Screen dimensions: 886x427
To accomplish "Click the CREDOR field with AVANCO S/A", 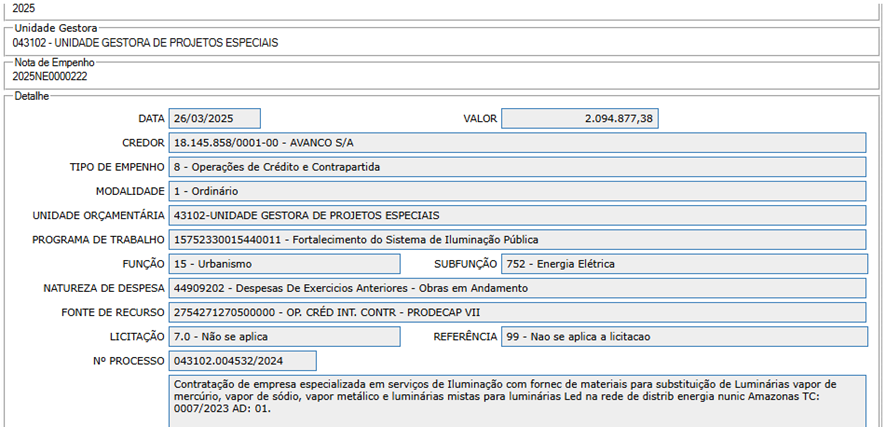I will pos(517,143).
